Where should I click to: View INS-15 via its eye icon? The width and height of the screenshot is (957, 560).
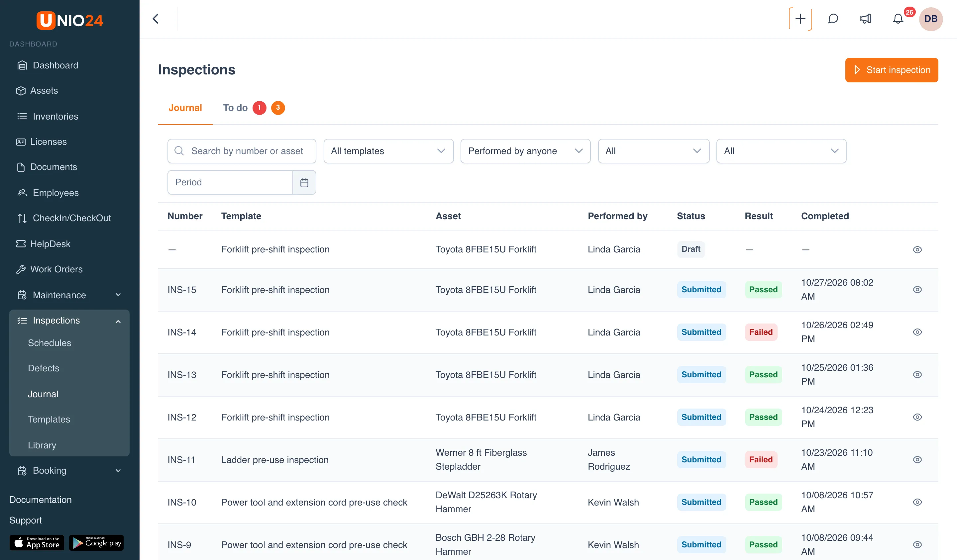click(x=917, y=289)
